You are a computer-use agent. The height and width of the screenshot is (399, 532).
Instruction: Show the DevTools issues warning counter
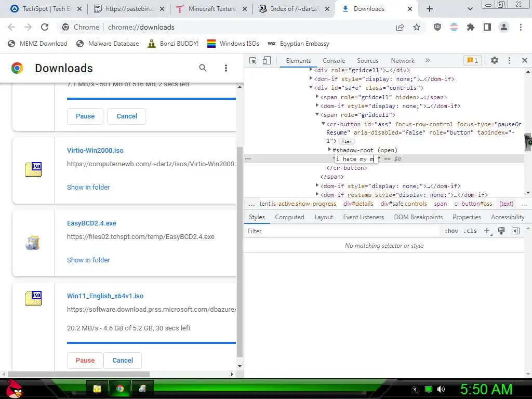point(472,60)
